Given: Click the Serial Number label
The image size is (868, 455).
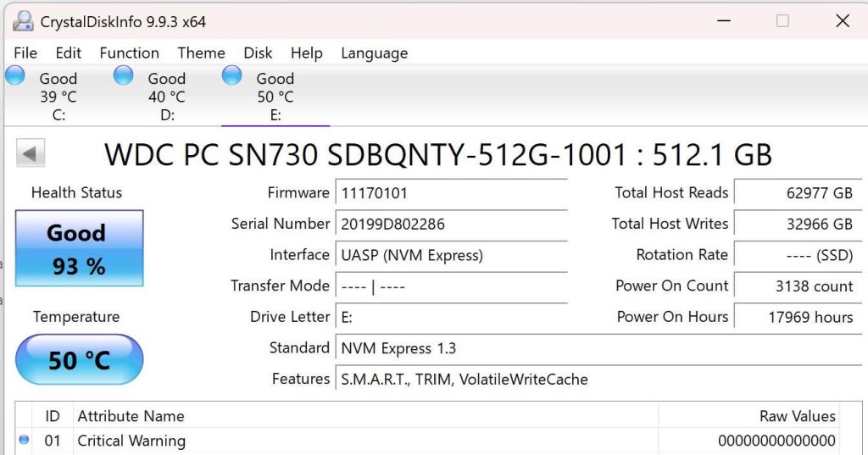Looking at the screenshot, I should [281, 224].
